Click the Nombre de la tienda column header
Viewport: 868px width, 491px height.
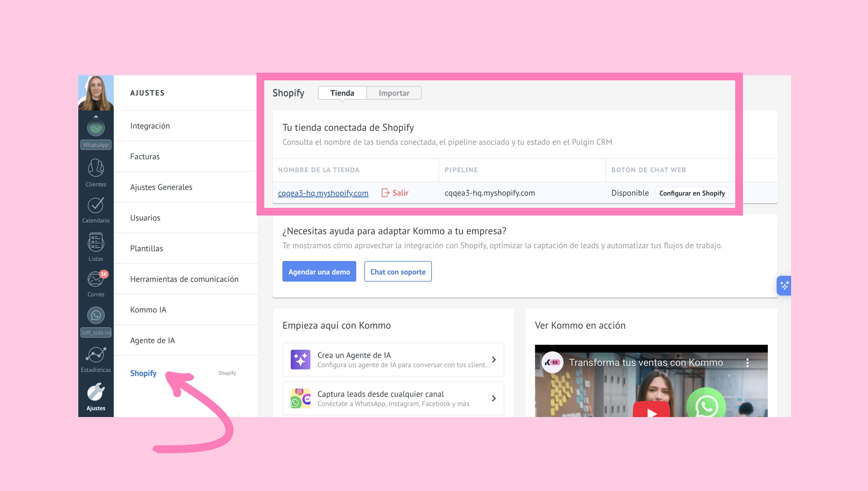(318, 170)
